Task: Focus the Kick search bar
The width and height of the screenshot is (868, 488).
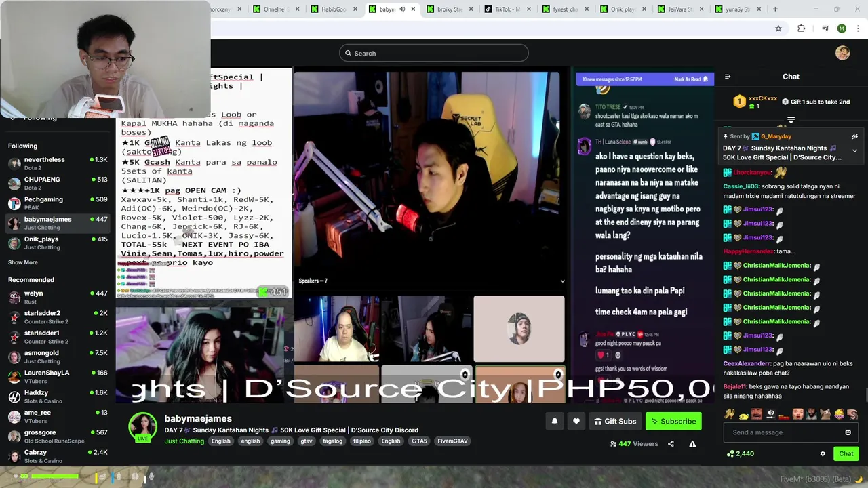Action: 434,53
